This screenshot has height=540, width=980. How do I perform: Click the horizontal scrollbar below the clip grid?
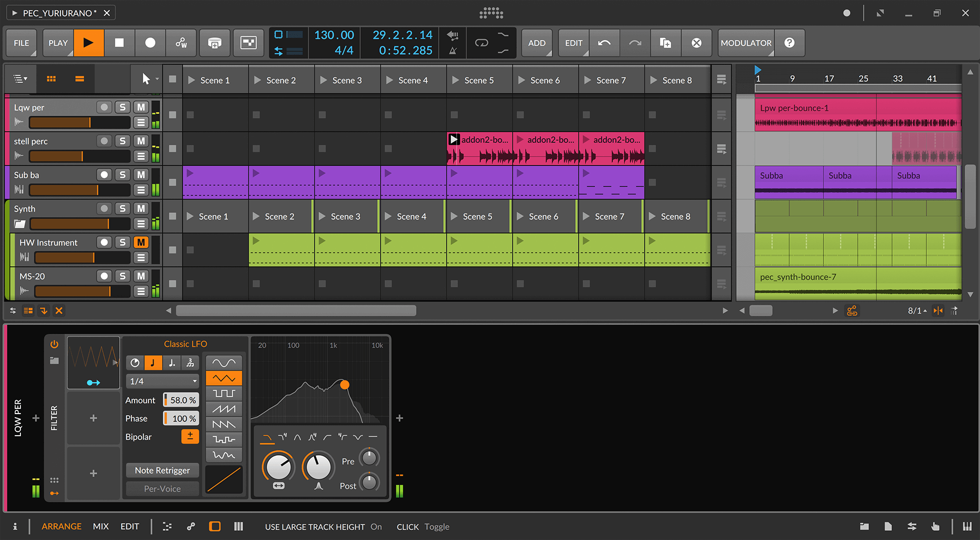[296, 310]
